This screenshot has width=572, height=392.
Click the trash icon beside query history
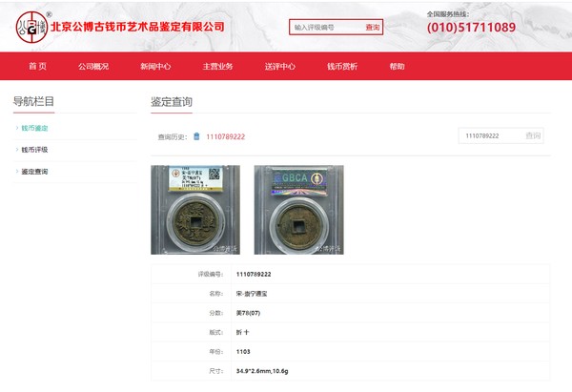point(196,136)
